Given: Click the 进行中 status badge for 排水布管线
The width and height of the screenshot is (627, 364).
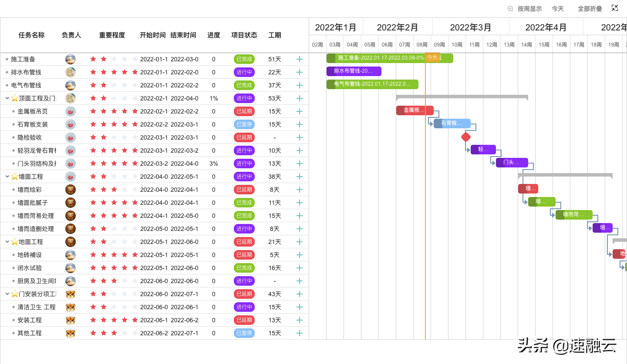Looking at the screenshot, I should (x=244, y=72).
